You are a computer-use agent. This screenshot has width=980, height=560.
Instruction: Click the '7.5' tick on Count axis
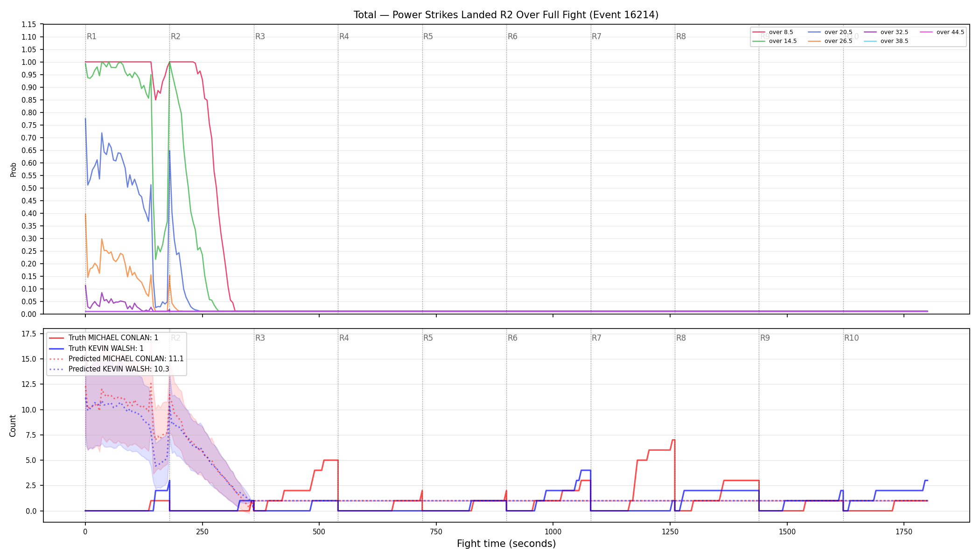31,435
